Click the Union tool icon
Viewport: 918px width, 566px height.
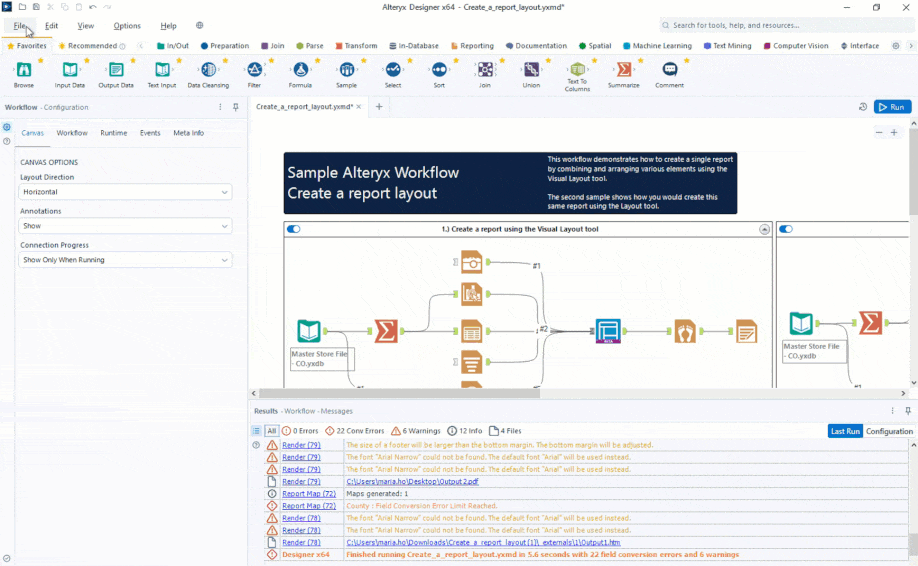pyautogui.click(x=531, y=70)
